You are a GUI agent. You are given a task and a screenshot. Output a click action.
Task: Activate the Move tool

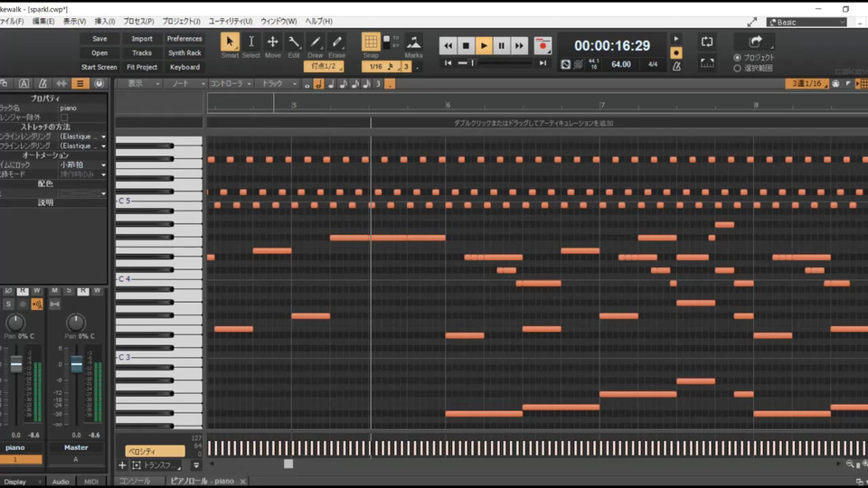click(272, 42)
